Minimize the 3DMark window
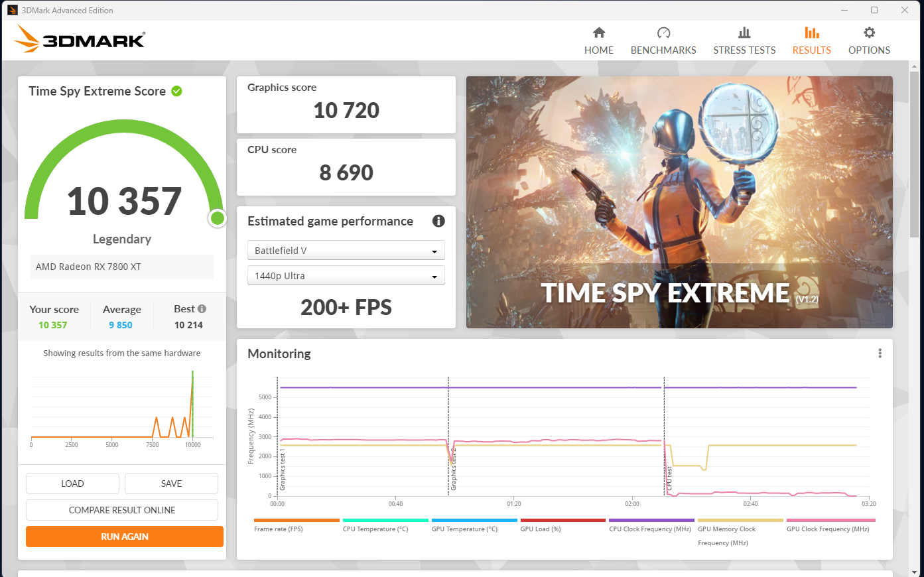Screen dimensions: 924x577 (844, 10)
